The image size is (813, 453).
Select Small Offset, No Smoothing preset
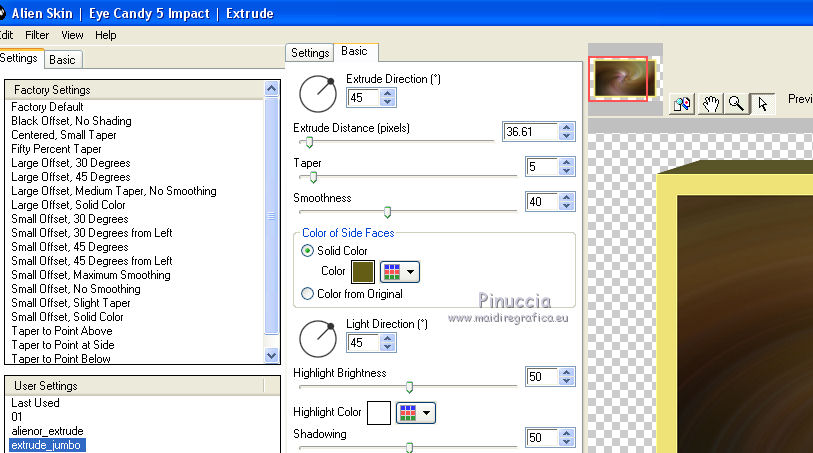(76, 289)
